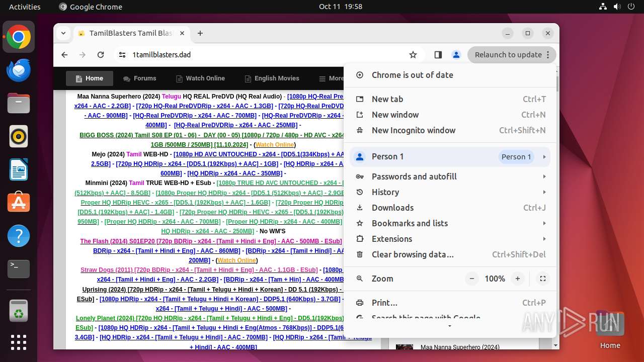Open Activities overview in top bar

click(x=25, y=7)
